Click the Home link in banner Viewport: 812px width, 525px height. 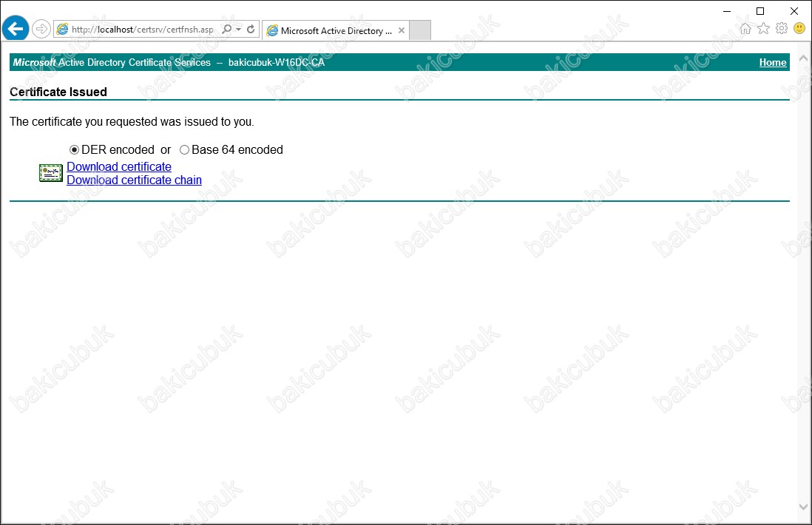click(x=773, y=63)
